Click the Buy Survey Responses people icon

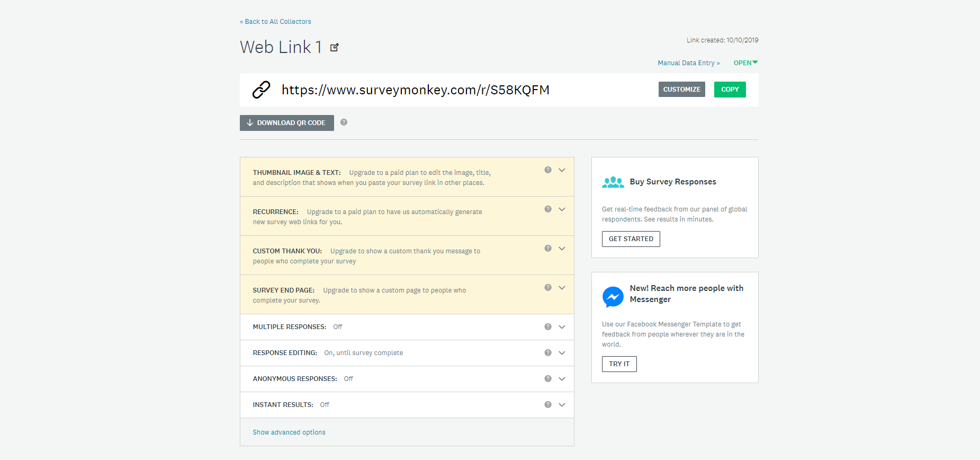[x=613, y=182]
